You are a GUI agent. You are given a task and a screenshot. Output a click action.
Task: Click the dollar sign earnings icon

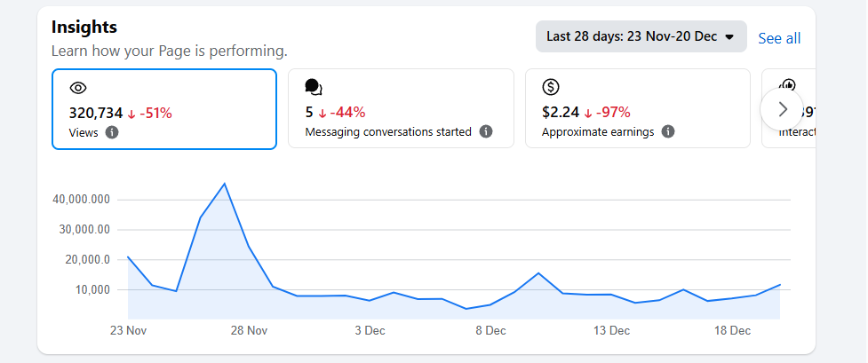pos(550,87)
